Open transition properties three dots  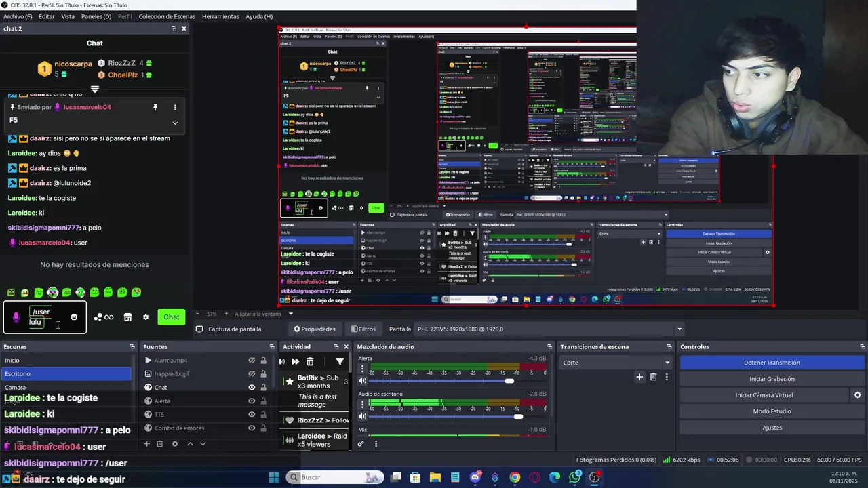[x=667, y=377]
